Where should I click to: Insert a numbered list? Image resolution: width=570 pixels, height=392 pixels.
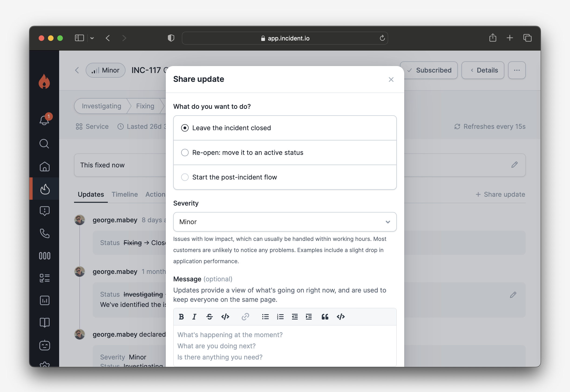coord(280,317)
